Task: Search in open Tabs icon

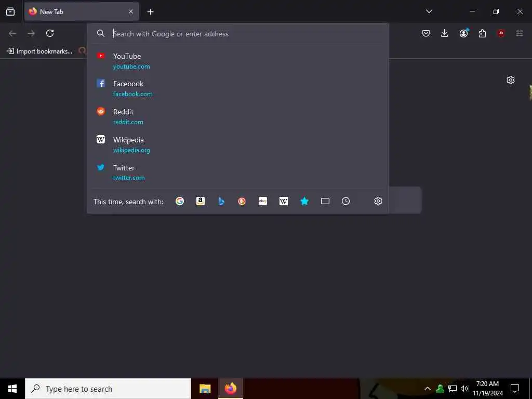Action: coord(325,201)
